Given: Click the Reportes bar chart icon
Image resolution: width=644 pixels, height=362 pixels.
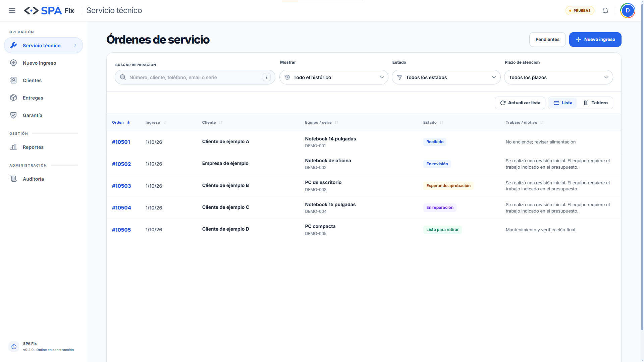Looking at the screenshot, I should click(13, 147).
